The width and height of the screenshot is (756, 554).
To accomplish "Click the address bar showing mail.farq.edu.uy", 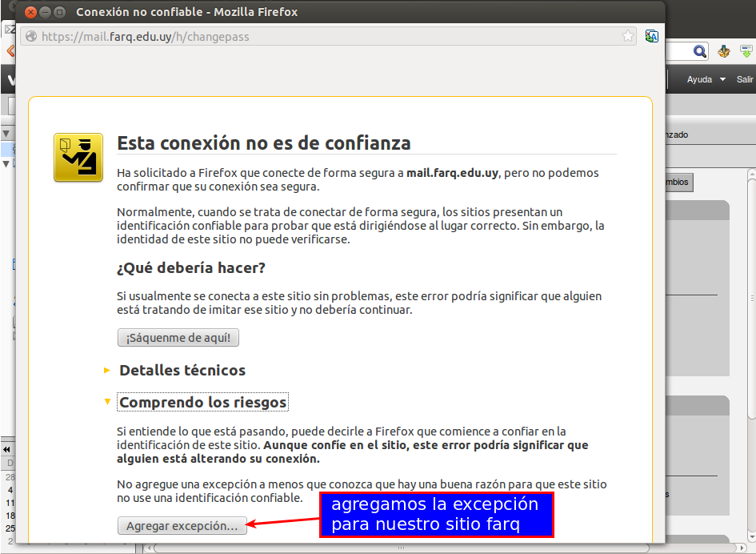I will point(328,37).
